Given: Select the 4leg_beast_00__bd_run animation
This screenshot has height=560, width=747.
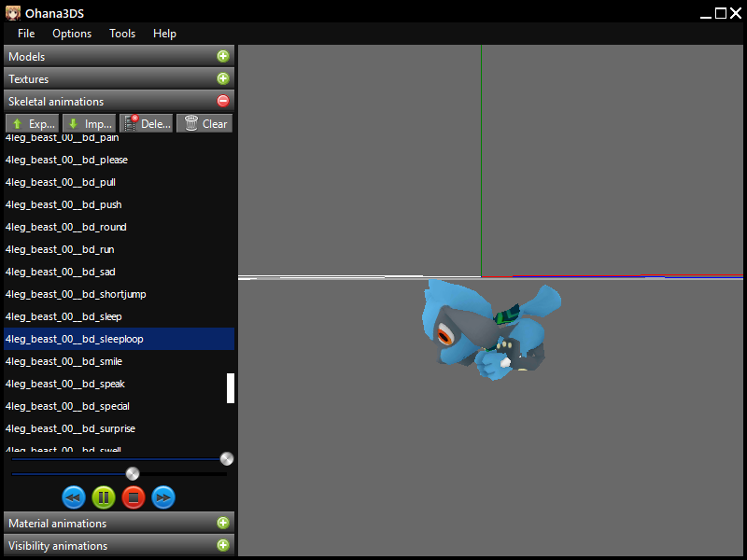Looking at the screenshot, I should click(66, 249).
